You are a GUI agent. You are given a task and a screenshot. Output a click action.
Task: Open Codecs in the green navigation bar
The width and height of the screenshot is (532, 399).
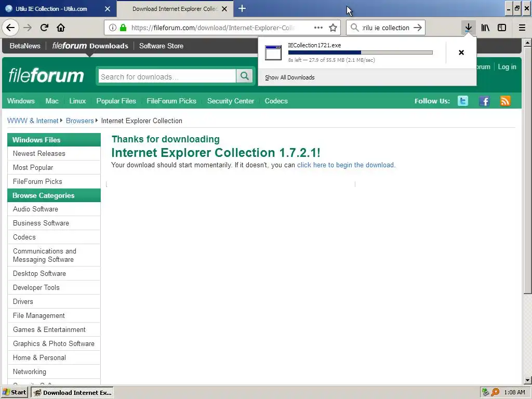click(276, 101)
